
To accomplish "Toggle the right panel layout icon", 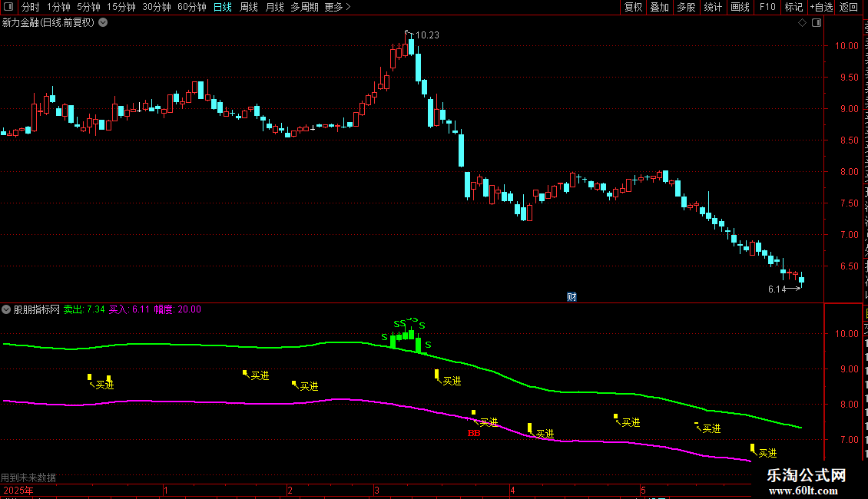I will [817, 23].
